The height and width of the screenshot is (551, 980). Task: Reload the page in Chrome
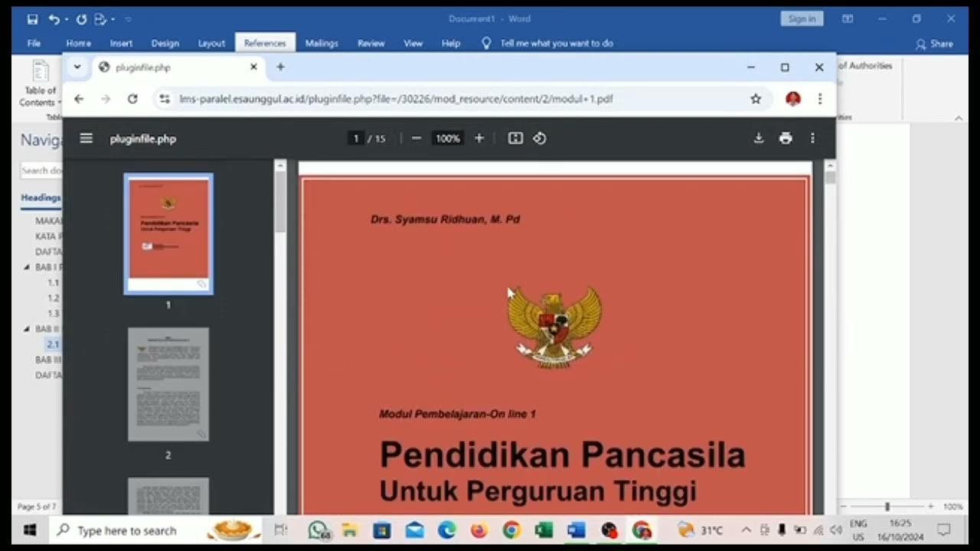pyautogui.click(x=132, y=99)
